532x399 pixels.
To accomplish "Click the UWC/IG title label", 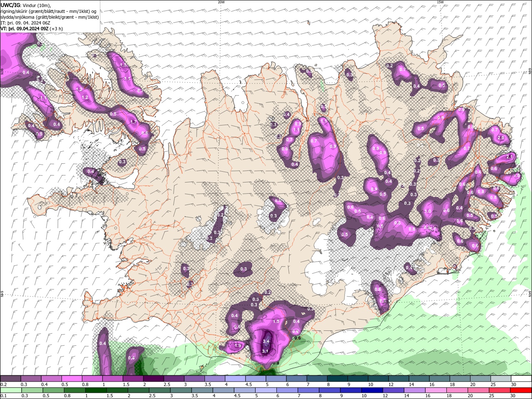I will [10, 5].
